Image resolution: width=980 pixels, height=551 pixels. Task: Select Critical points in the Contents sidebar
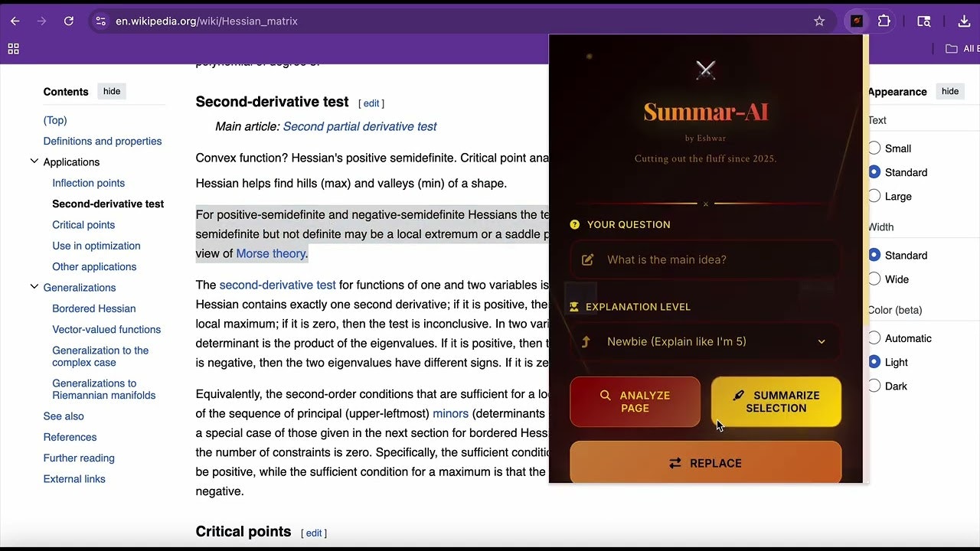click(83, 224)
